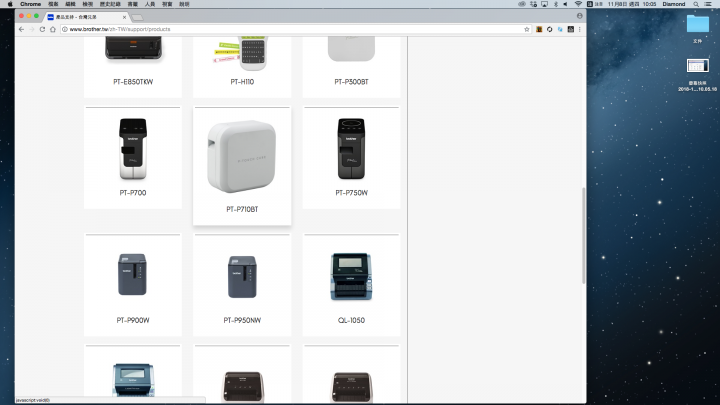Open the orange extension icon beside the star
This screenshot has width=720, height=405.
pos(539,29)
